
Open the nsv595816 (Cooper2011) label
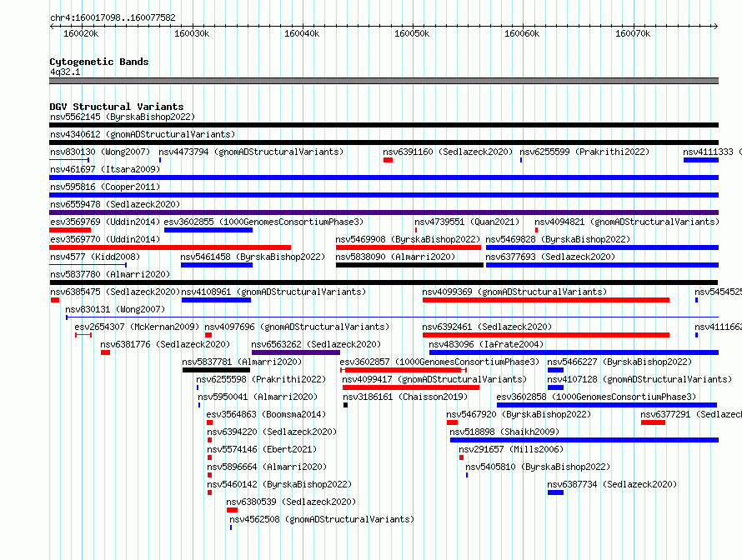[x=105, y=187]
